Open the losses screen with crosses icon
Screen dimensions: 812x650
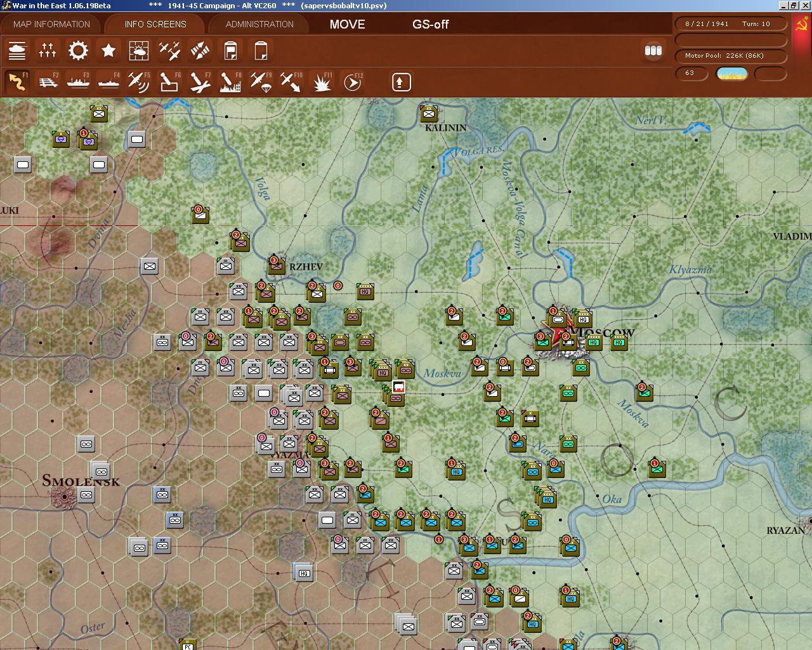click(48, 50)
